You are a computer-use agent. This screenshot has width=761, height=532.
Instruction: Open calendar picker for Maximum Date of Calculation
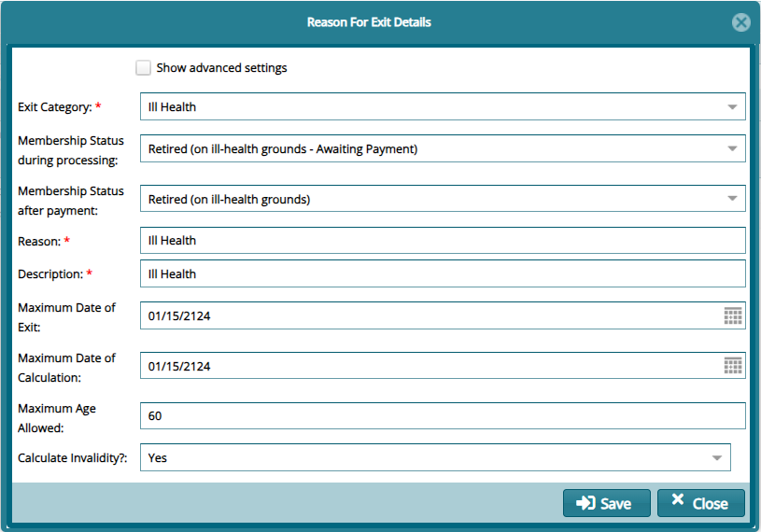point(733,366)
